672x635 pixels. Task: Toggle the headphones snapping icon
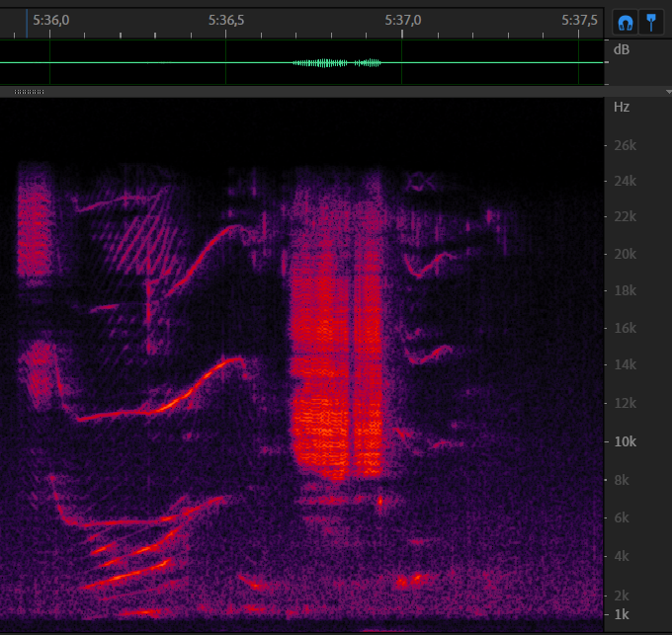(x=626, y=23)
